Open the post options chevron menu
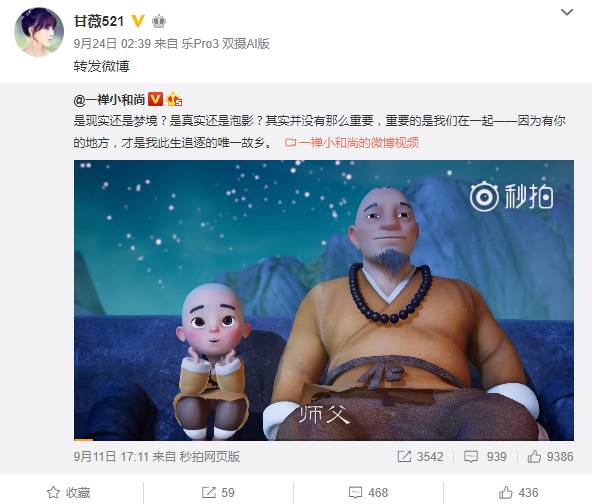The image size is (592, 504). tap(567, 12)
